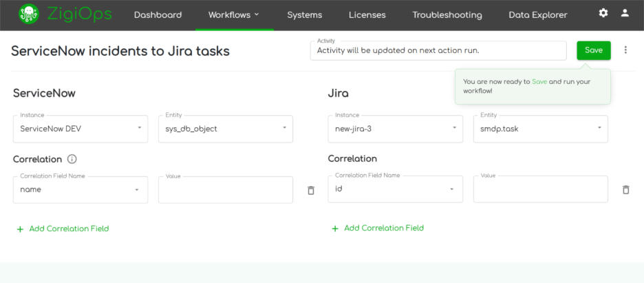The height and width of the screenshot is (283, 644).
Task: Open smdp.task entity dropdown
Action: (541, 129)
